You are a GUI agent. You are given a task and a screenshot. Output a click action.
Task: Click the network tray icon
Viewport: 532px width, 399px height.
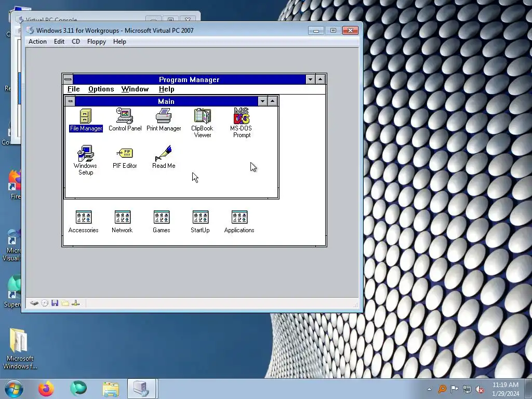click(467, 389)
